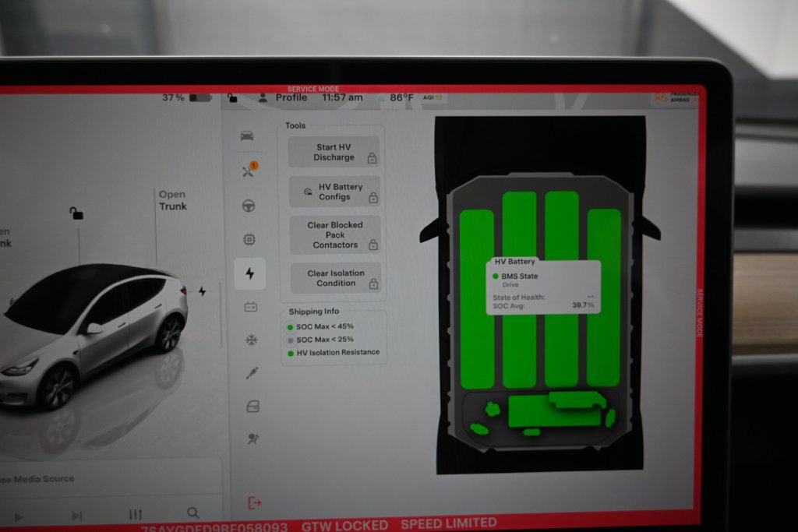The image size is (798, 532).
Task: Click the Shipping Info heading
Action: (x=313, y=312)
